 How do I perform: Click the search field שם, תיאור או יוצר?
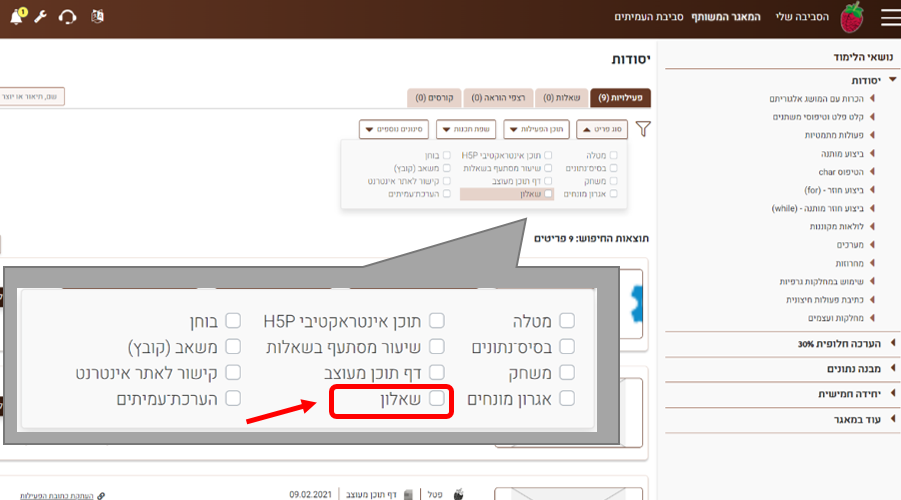coord(30,96)
